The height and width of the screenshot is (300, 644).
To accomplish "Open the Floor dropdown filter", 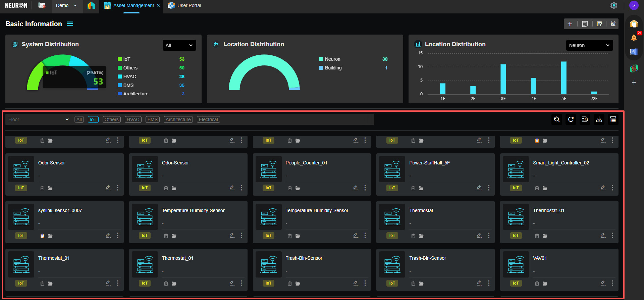I will pyautogui.click(x=39, y=119).
